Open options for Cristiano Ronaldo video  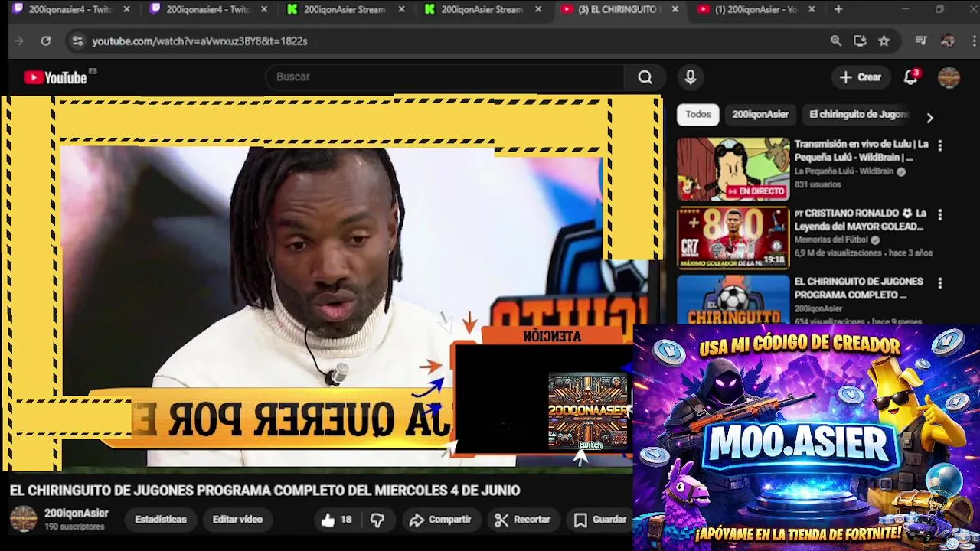[x=940, y=215]
